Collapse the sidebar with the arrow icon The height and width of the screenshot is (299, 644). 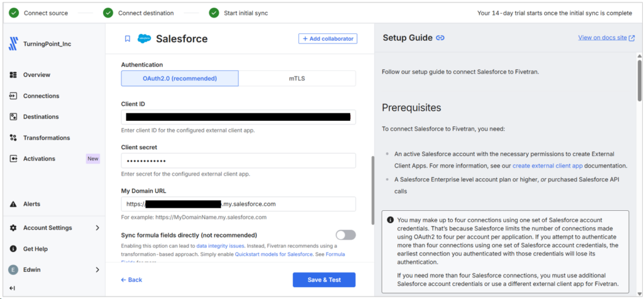pos(12,288)
